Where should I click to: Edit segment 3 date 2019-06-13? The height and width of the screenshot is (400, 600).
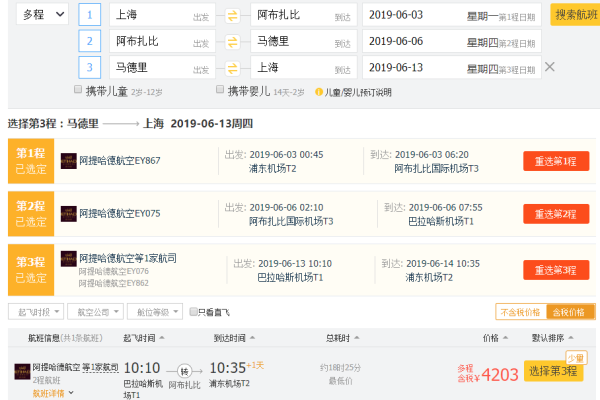click(x=452, y=67)
